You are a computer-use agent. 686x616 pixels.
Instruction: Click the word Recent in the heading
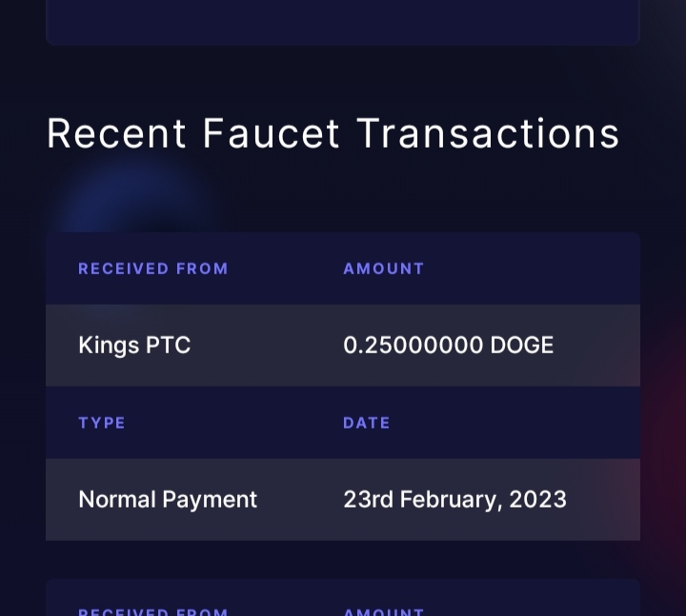(x=116, y=134)
